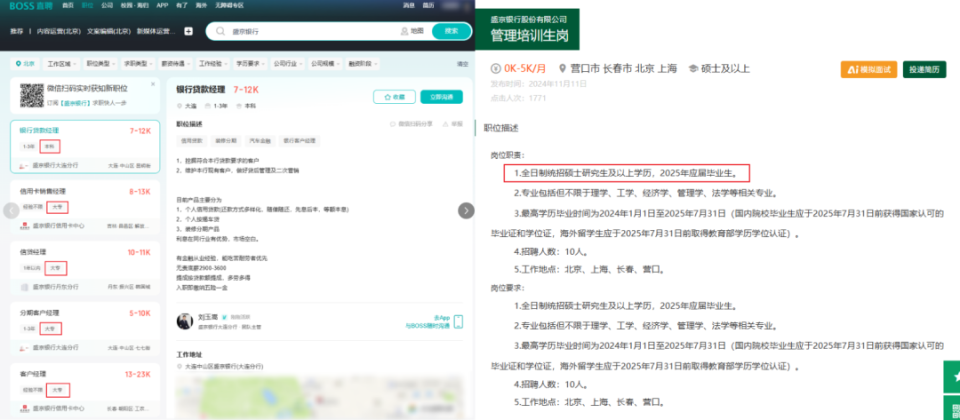Select the 文案编辑(北京) job tab
This screenshot has width=960, height=420.
coord(109,31)
